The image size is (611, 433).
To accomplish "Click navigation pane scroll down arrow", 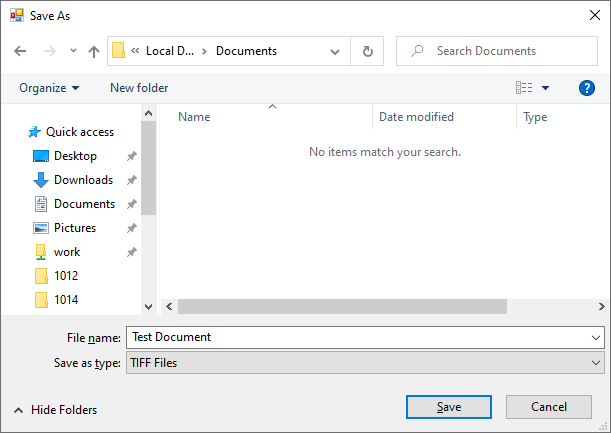I will (148, 307).
